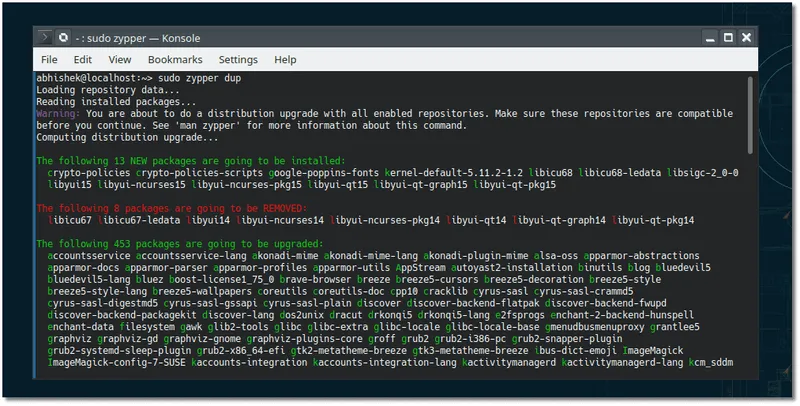Open the Settings menu

click(x=238, y=60)
